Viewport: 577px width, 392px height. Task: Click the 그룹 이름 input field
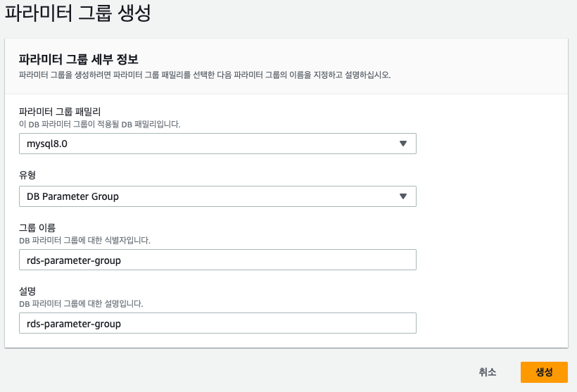click(x=217, y=260)
